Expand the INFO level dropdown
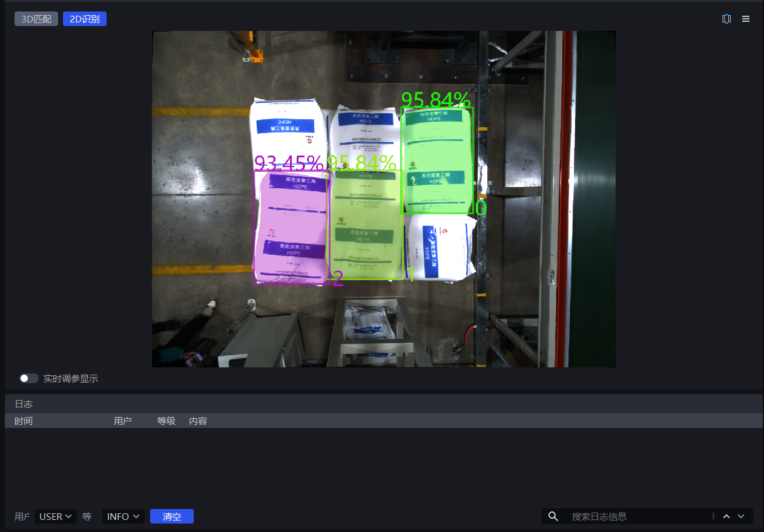The height and width of the screenshot is (532, 764). [x=123, y=516]
